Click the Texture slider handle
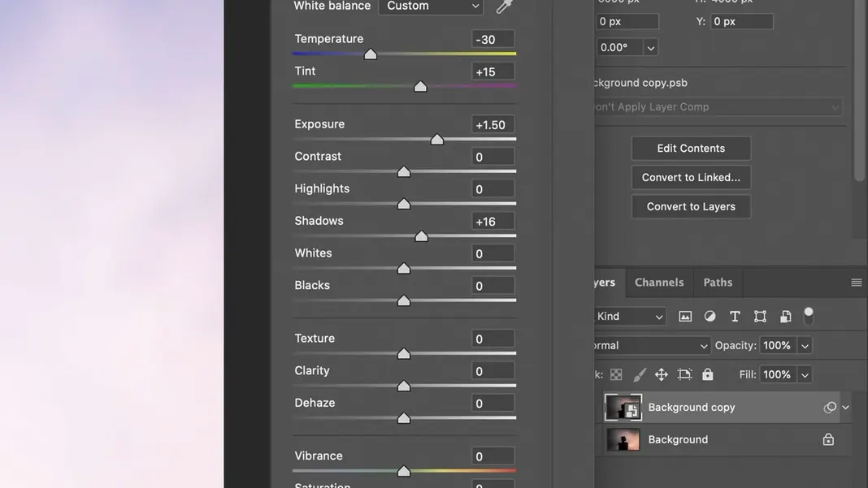868x488 pixels. point(404,353)
